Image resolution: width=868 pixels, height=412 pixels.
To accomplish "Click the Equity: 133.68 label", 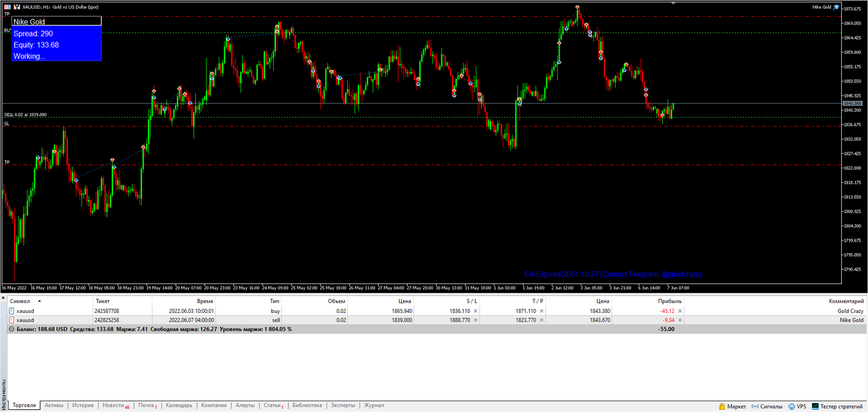I will (x=36, y=45).
